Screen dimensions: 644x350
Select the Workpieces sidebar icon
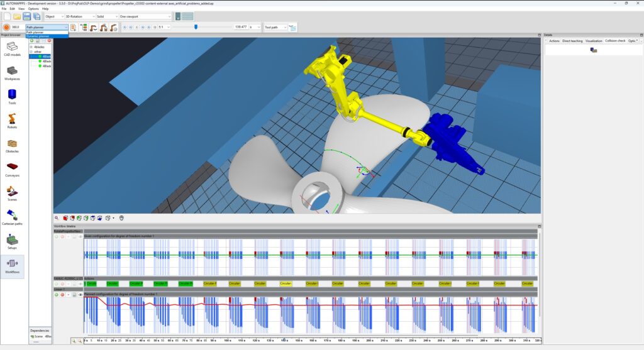click(x=13, y=73)
